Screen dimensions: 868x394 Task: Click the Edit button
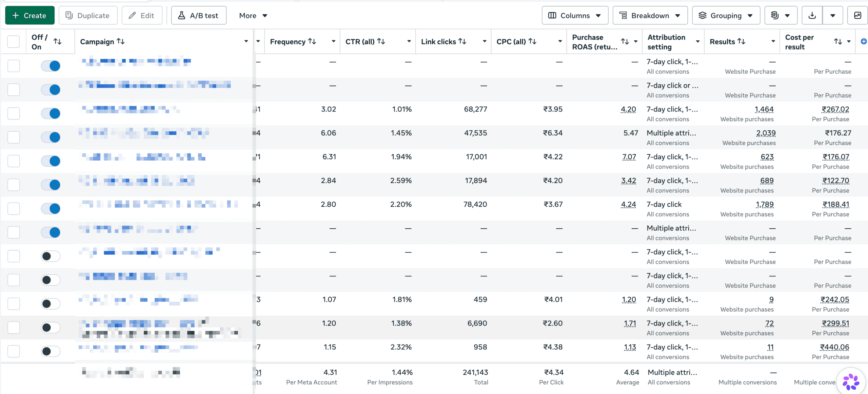point(142,16)
